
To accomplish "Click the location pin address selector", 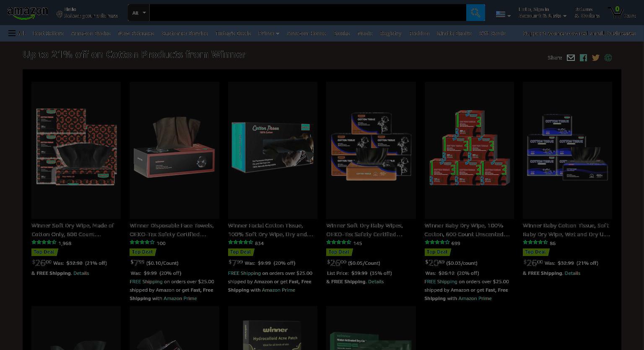I will (87, 13).
